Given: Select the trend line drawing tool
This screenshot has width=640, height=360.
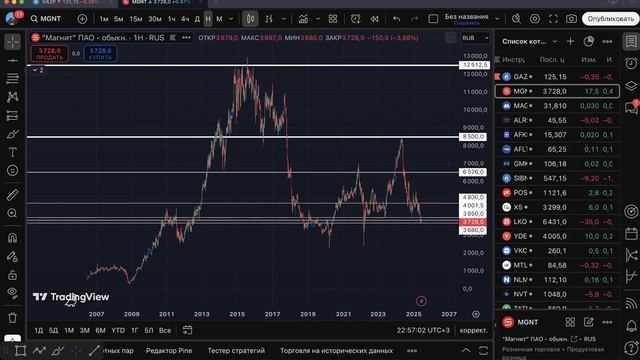Looking at the screenshot, I should 13,60.
